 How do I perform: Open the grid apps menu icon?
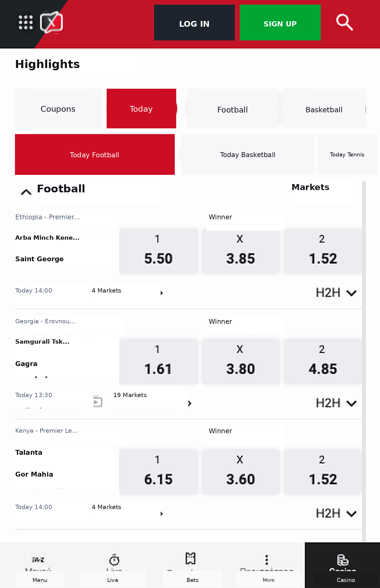26,22
